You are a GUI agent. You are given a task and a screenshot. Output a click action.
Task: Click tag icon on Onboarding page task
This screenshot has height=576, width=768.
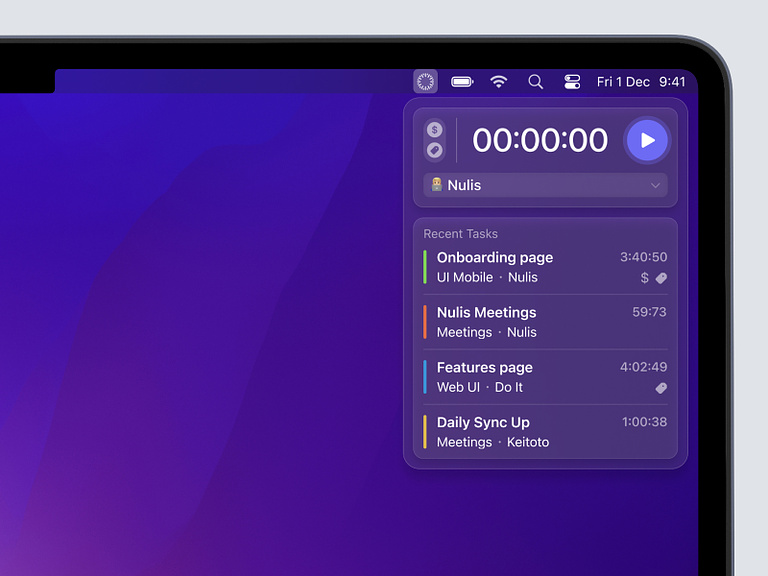tap(661, 278)
